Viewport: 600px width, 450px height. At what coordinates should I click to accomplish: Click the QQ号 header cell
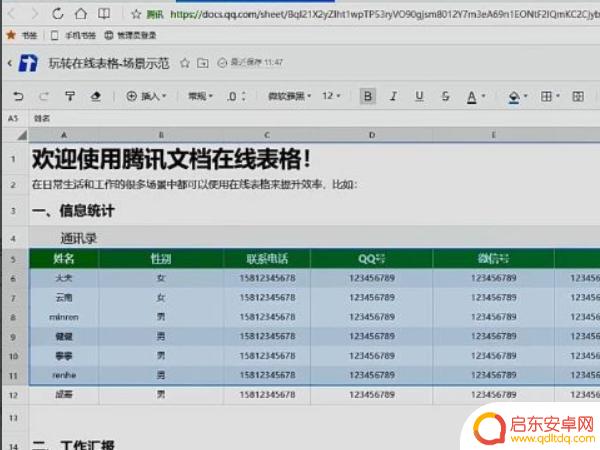click(x=372, y=259)
